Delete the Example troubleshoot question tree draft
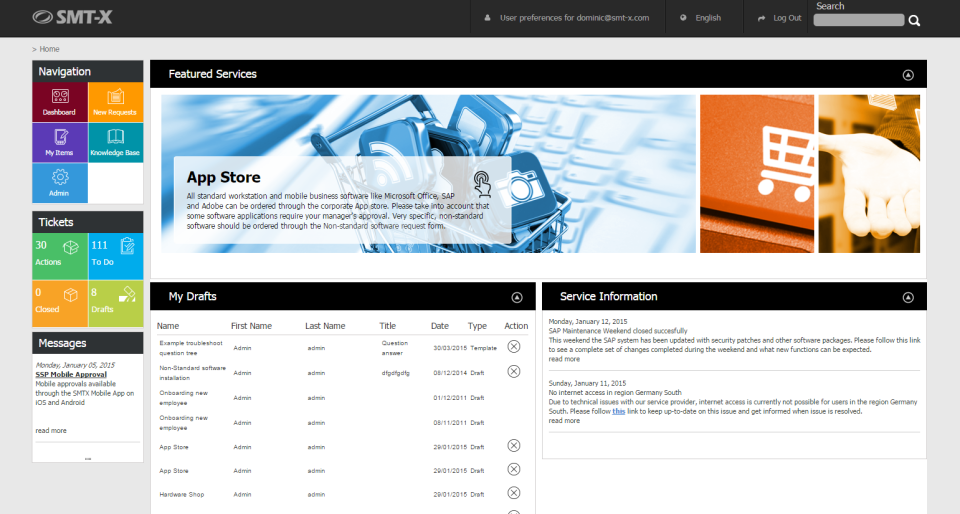 514,347
